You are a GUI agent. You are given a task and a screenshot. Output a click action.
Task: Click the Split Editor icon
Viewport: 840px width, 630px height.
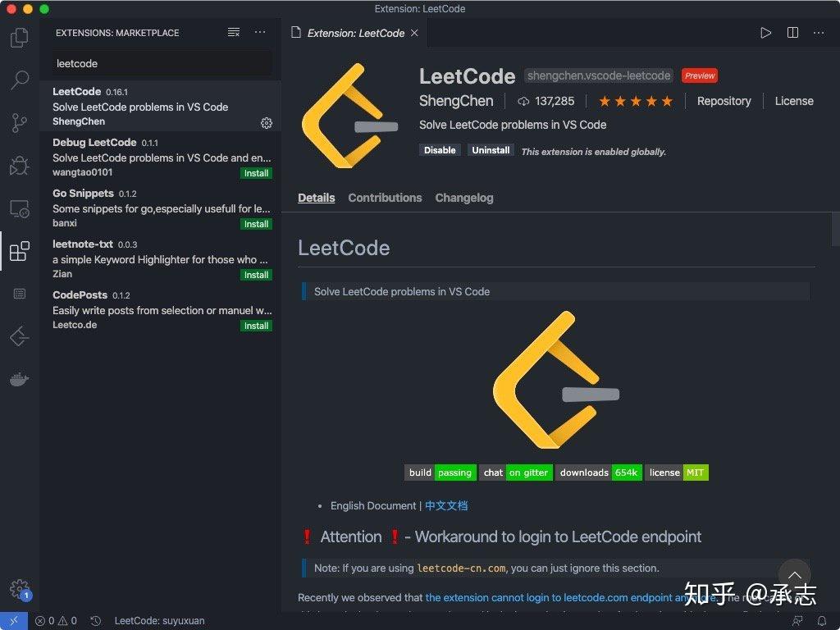791,33
